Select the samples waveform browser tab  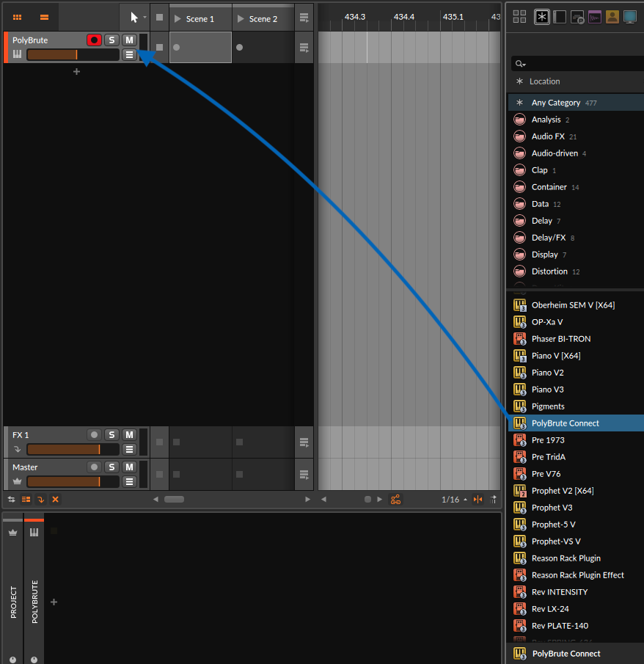tap(595, 17)
